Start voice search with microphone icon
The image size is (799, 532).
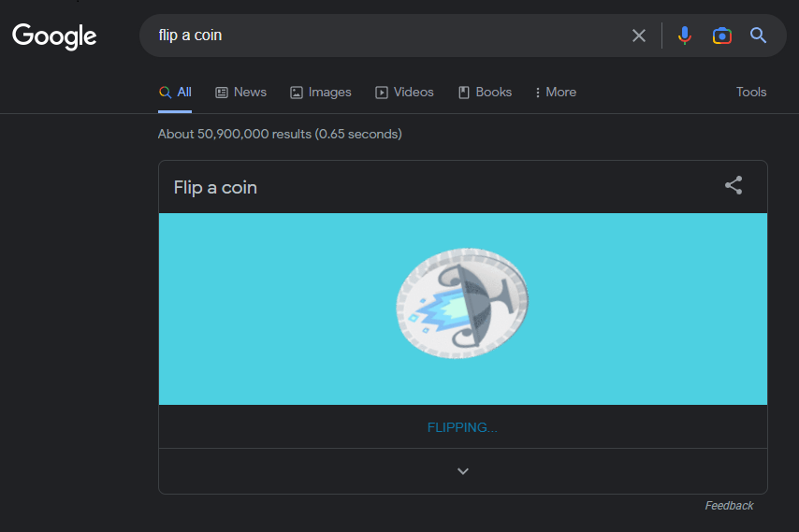684,36
